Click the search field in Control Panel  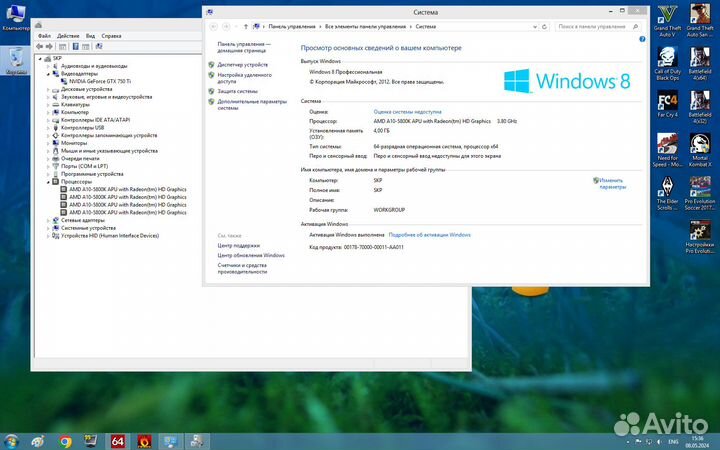(x=597, y=27)
